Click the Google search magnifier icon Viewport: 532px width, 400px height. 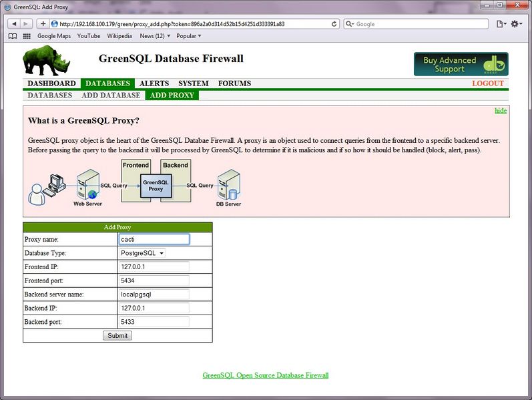(x=350, y=24)
